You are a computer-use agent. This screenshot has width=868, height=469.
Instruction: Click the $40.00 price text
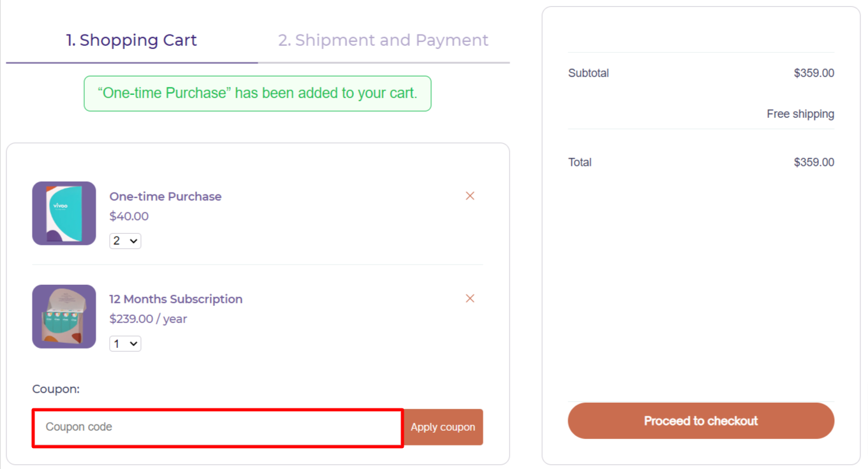tap(129, 216)
